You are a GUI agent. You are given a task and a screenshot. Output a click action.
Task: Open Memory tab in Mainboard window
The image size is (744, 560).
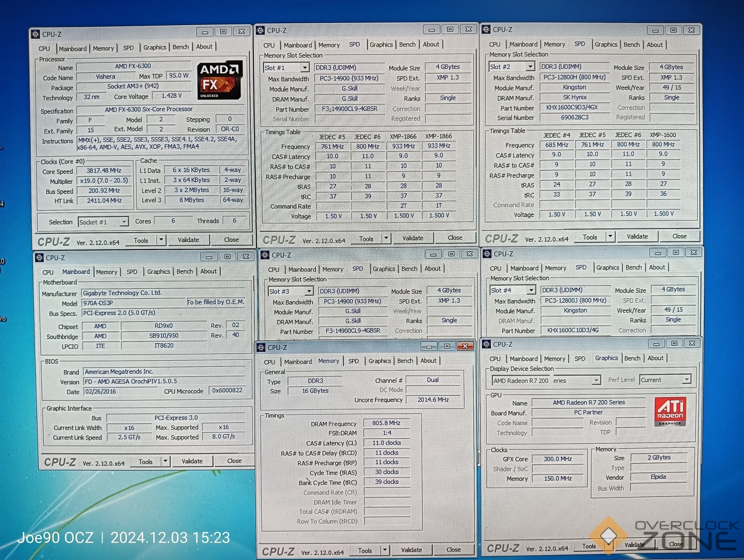pyautogui.click(x=107, y=272)
